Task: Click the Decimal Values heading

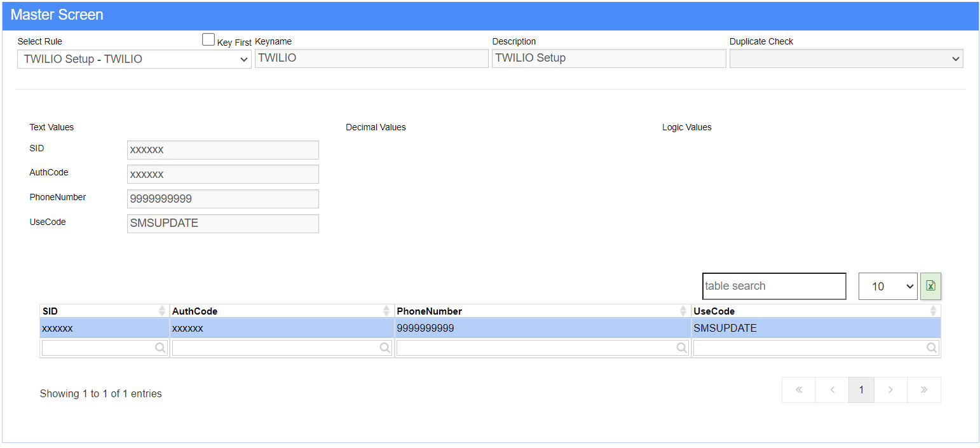Action: click(376, 127)
